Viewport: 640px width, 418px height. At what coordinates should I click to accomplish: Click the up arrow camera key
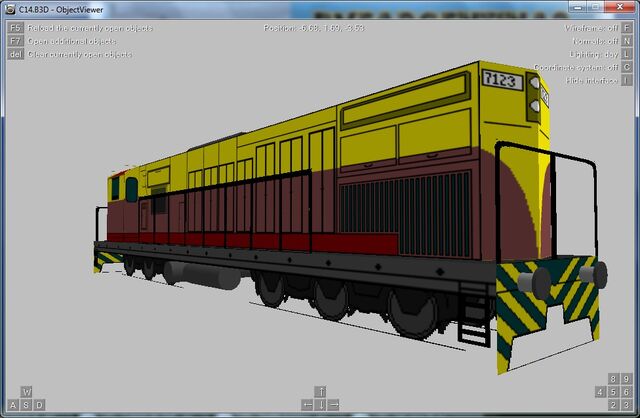320,392
